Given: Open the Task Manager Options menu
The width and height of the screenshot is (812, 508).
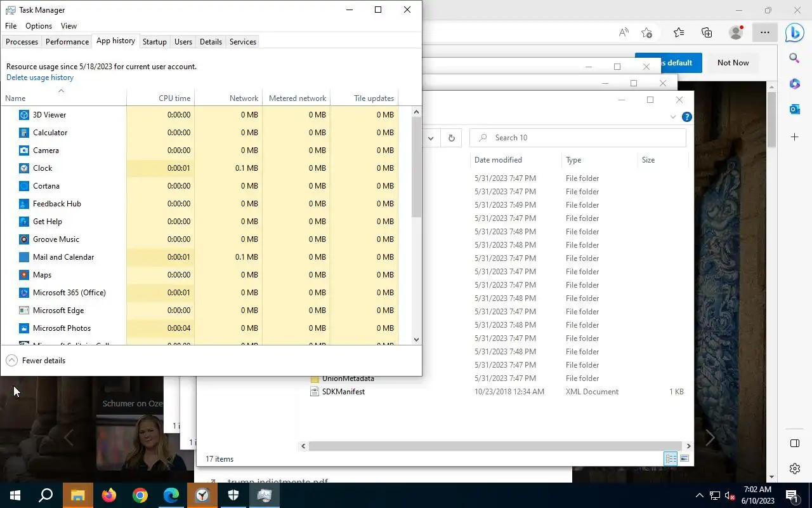Looking at the screenshot, I should coord(39,26).
